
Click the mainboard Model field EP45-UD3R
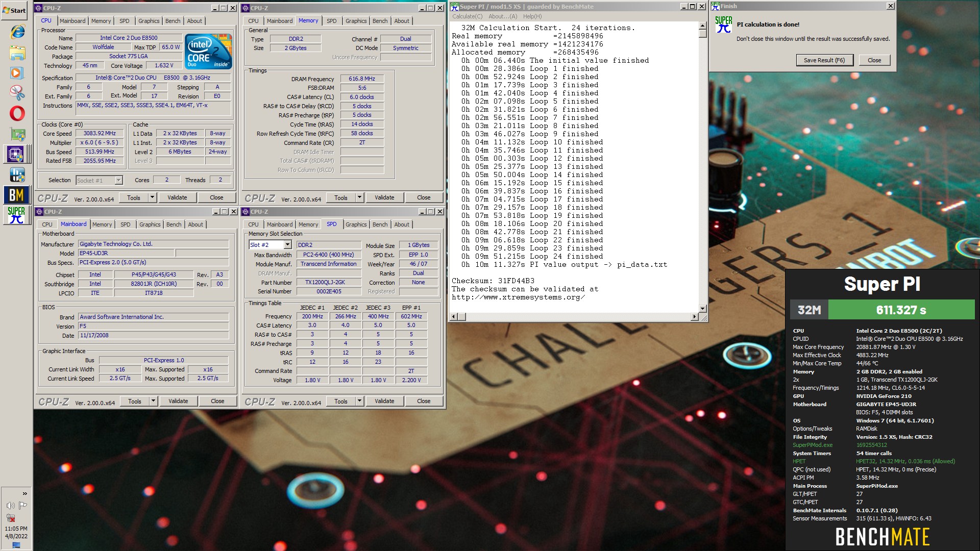tap(126, 253)
